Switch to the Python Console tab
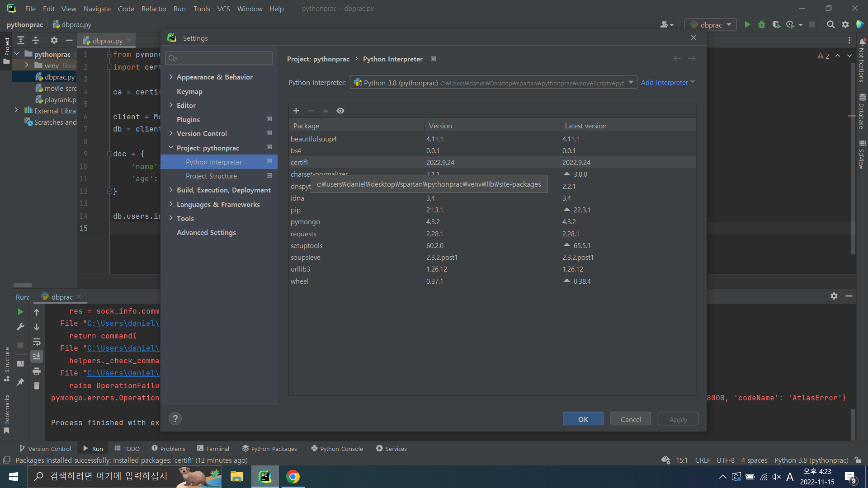The image size is (868, 488). (337, 449)
